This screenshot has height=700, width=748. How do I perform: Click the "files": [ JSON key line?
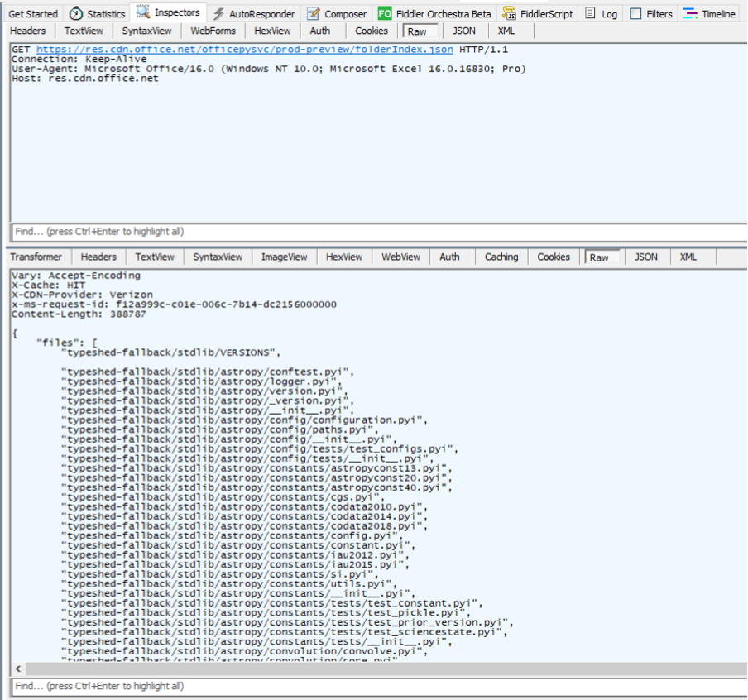click(x=67, y=343)
